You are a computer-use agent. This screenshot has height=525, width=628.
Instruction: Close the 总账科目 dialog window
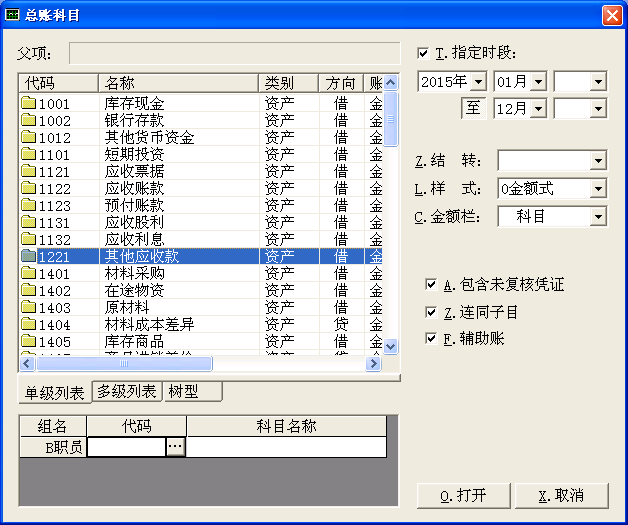coord(612,16)
